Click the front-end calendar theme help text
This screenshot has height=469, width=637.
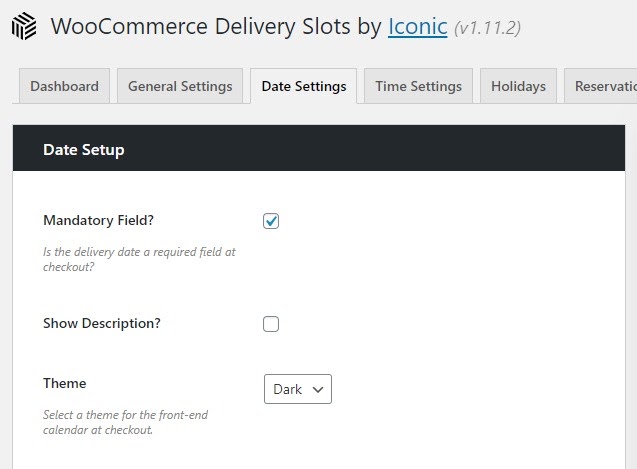coord(125,422)
